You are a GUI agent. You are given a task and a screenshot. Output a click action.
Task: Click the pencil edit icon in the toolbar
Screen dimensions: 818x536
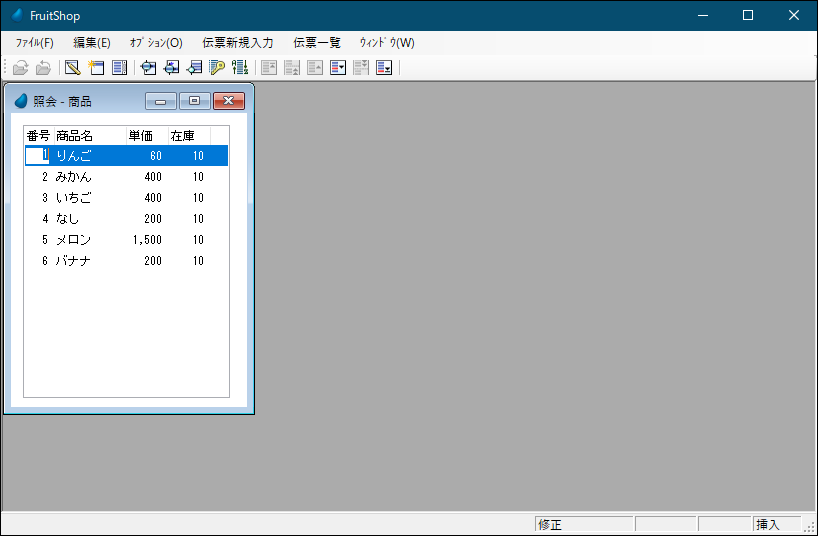click(x=72, y=67)
